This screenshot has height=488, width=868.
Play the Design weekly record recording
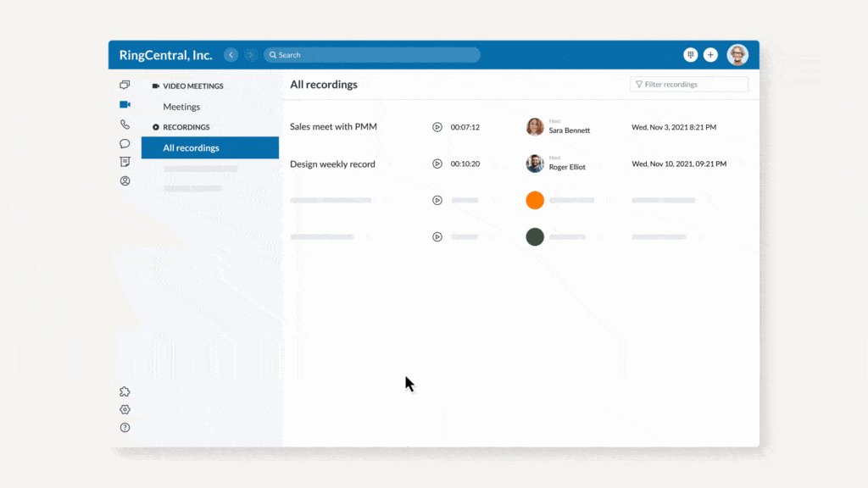pos(437,164)
